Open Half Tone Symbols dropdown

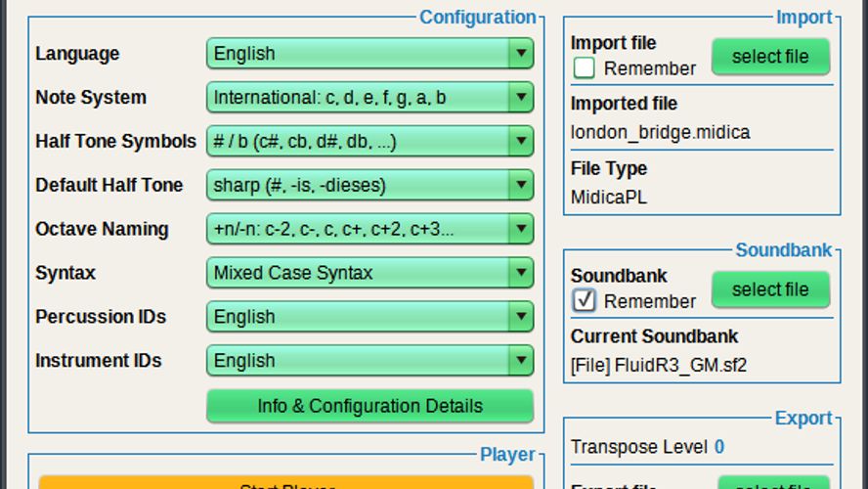click(x=369, y=142)
